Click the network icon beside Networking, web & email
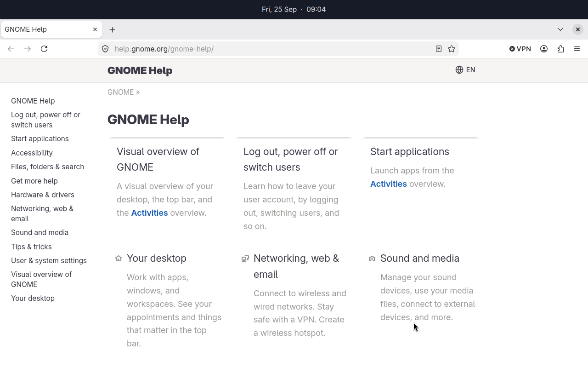Image resolution: width=588 pixels, height=368 pixels. point(245,259)
